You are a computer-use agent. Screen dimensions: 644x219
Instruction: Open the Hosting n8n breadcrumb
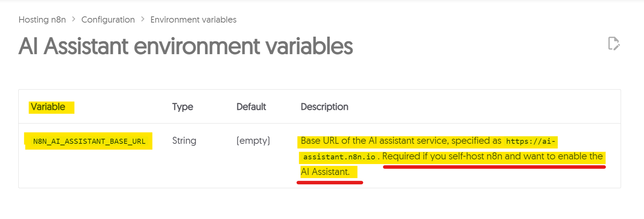(42, 19)
